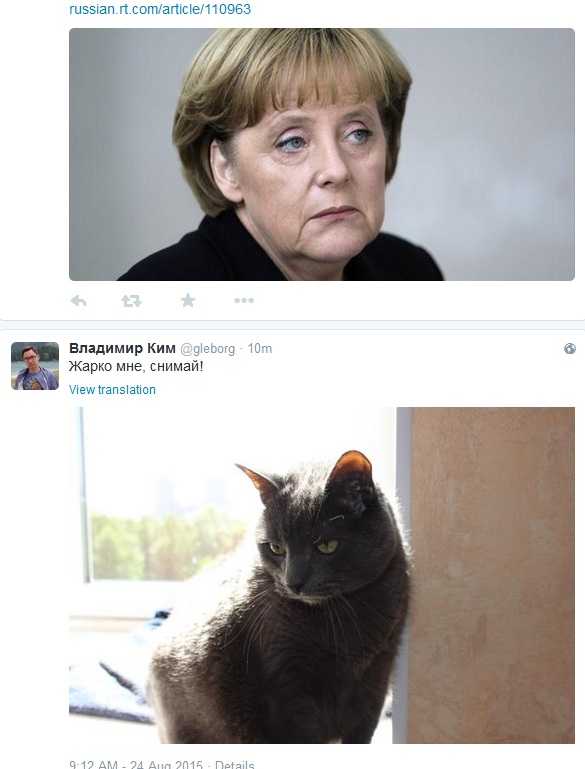This screenshot has height=769, width=585.
Task: Enlarge the photo of the woman in the first tweet
Action: pyautogui.click(x=322, y=154)
